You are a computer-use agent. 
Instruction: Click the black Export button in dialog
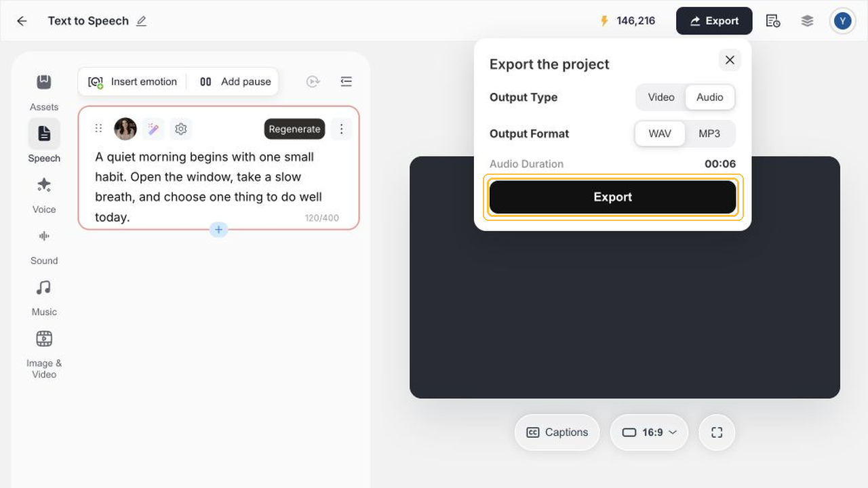coord(613,197)
